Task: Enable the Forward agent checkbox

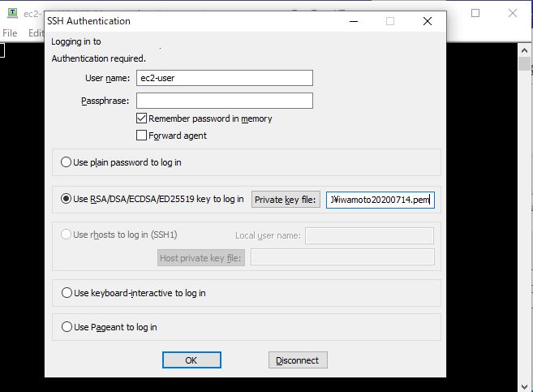Action: [x=142, y=136]
